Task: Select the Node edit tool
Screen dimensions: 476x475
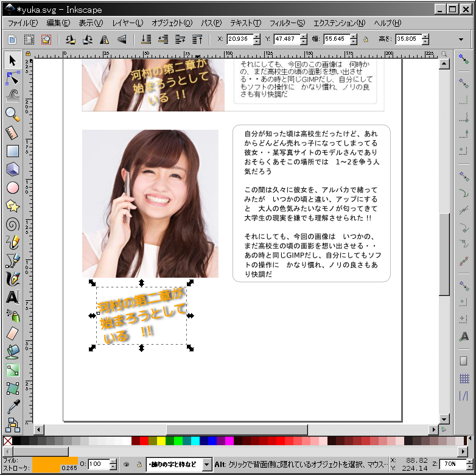Action: pos(12,78)
